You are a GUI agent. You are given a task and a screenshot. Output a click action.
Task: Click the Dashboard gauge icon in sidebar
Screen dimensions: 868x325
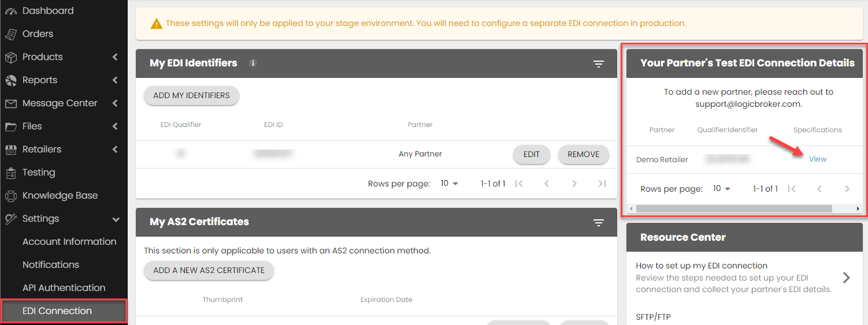coord(10,11)
